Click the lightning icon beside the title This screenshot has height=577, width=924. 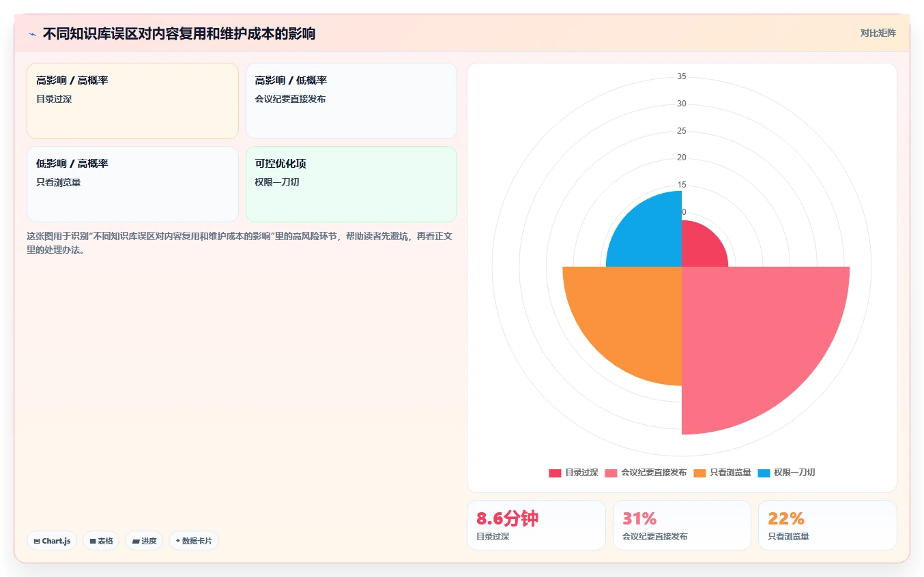[x=32, y=33]
